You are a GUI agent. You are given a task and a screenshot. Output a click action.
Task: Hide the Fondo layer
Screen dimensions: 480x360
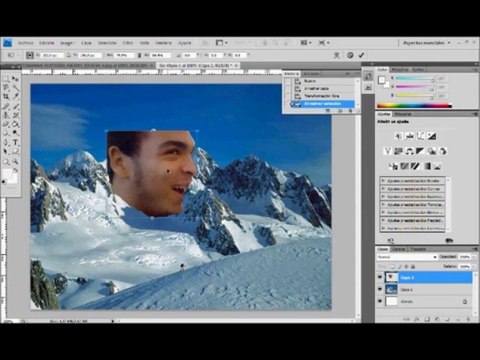(x=380, y=301)
